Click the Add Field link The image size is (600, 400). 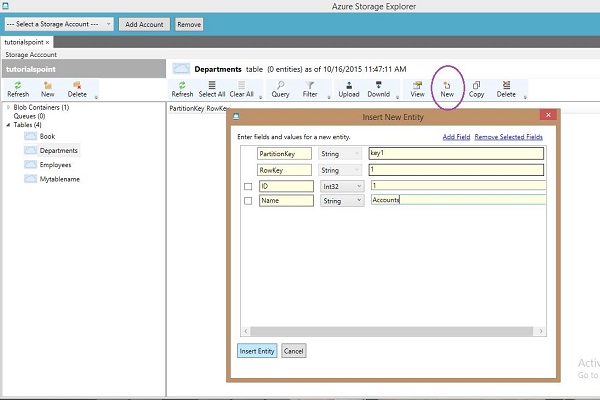[x=457, y=134]
